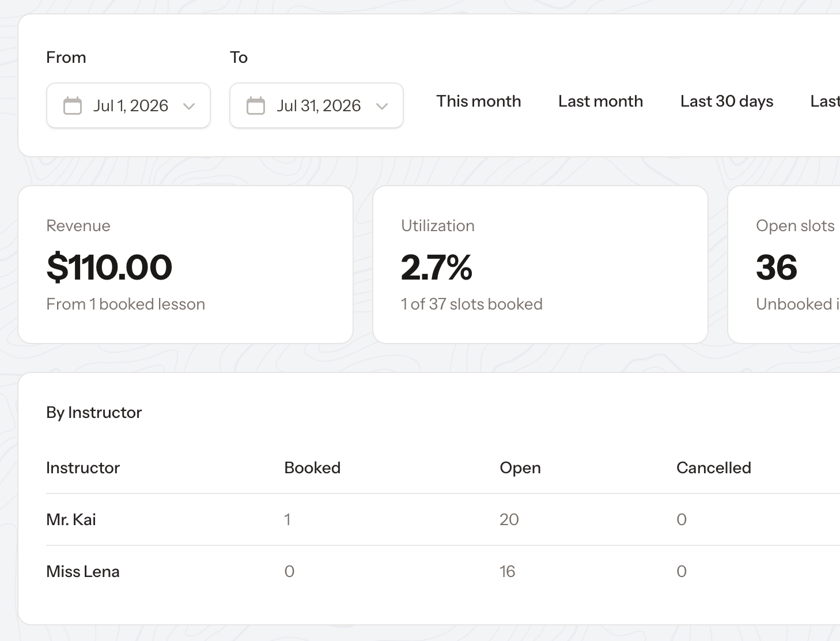
Task: Select the Mr. Kai instructor row name
Action: [x=71, y=519]
